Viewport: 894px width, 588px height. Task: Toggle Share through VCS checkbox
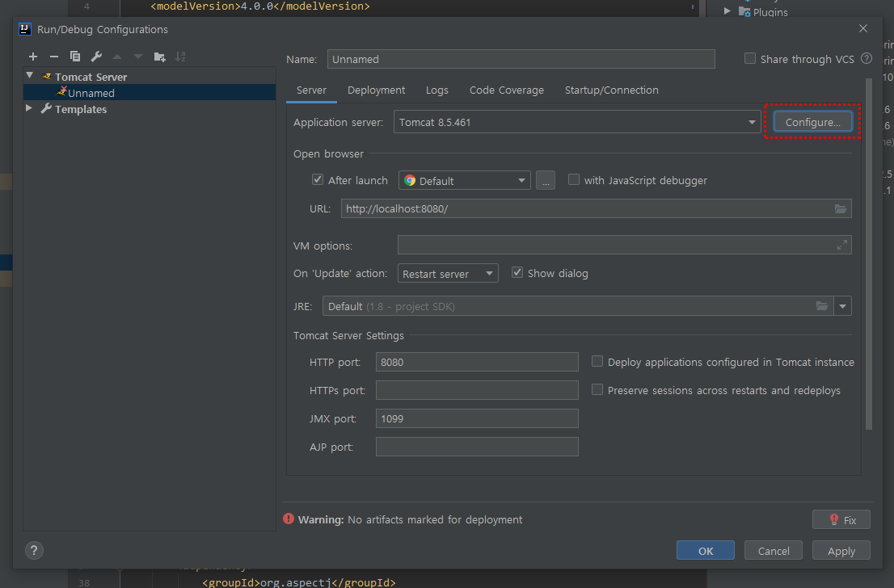(x=750, y=58)
